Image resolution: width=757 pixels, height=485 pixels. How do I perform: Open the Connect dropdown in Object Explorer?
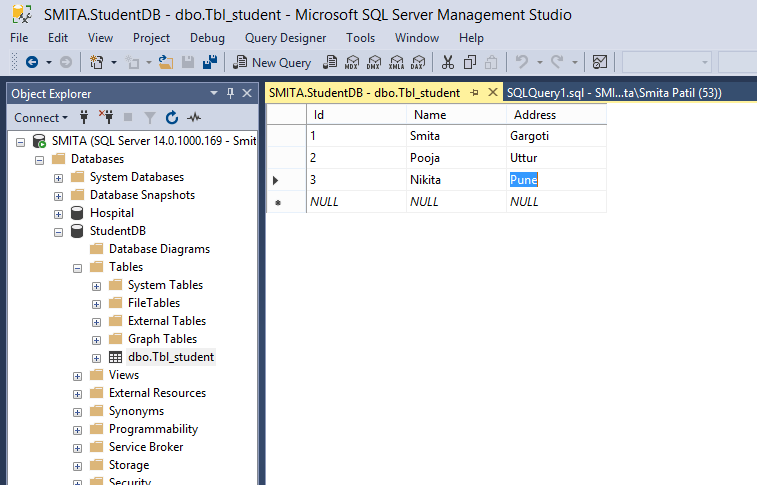pyautogui.click(x=41, y=118)
